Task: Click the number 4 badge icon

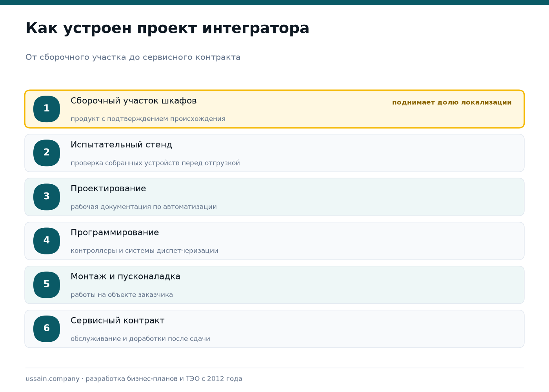Action: 47,241
